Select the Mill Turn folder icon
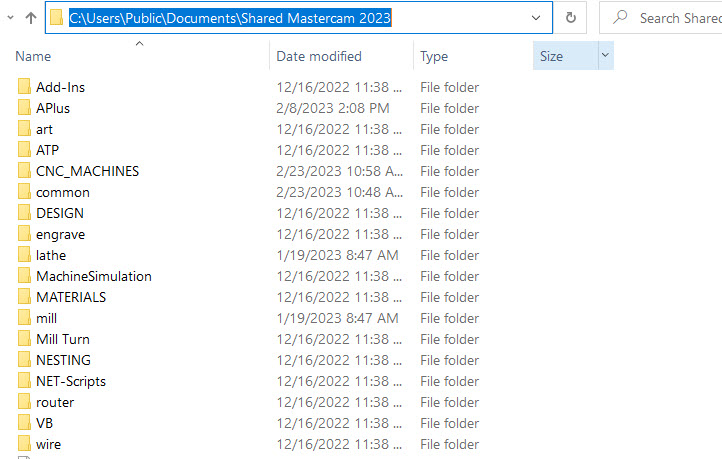The image size is (722, 459). (x=24, y=339)
